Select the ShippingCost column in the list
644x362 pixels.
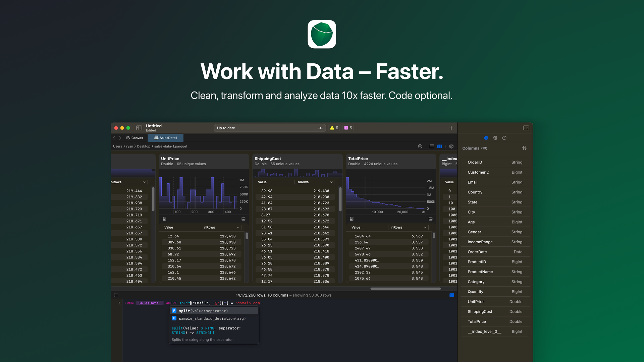(x=495, y=312)
